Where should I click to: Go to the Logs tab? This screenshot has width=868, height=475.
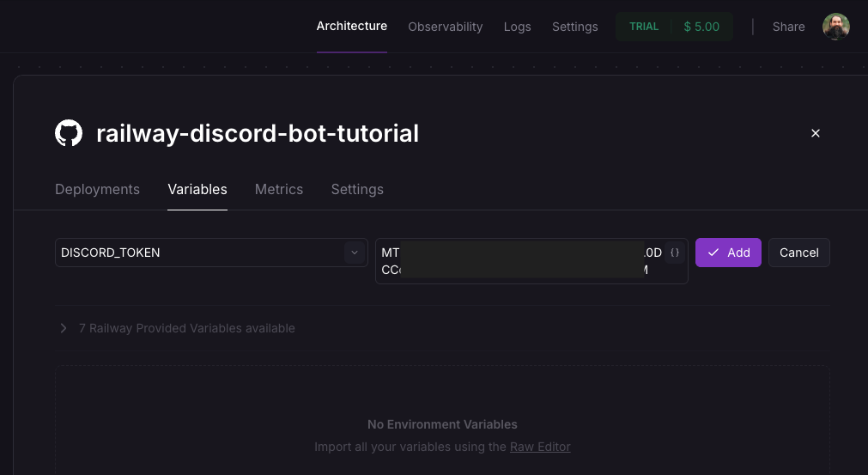coord(517,27)
